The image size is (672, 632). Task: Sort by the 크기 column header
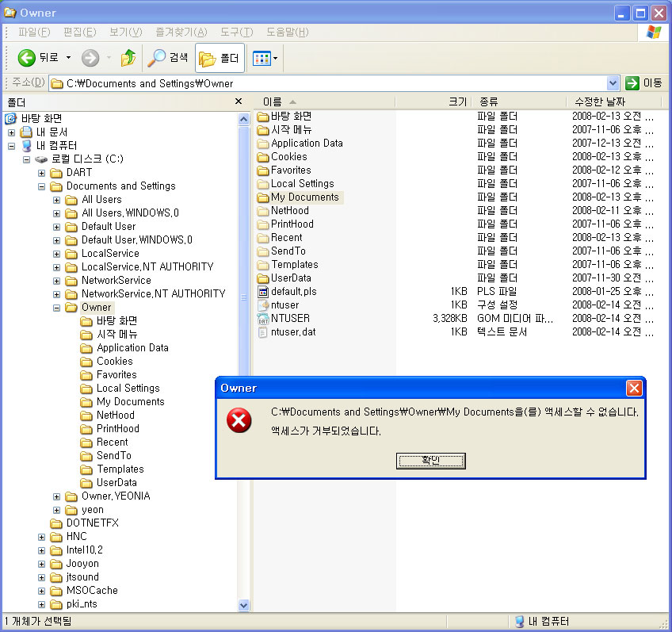(x=433, y=102)
